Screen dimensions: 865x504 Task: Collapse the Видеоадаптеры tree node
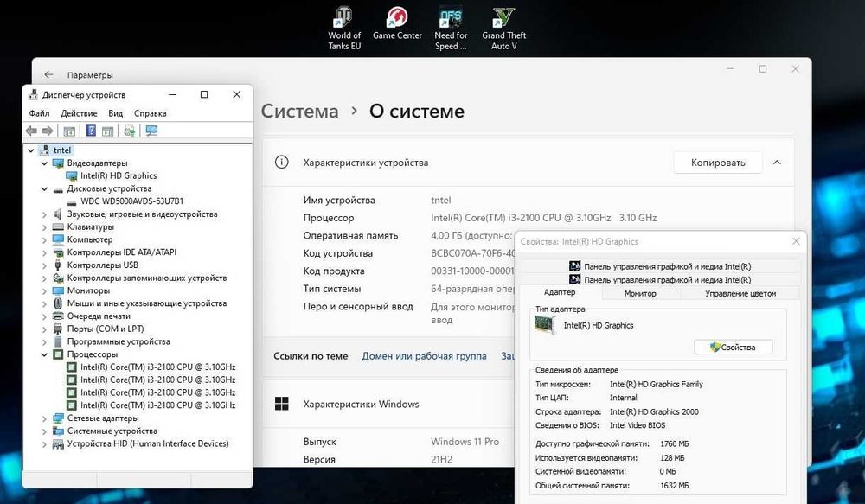point(44,163)
